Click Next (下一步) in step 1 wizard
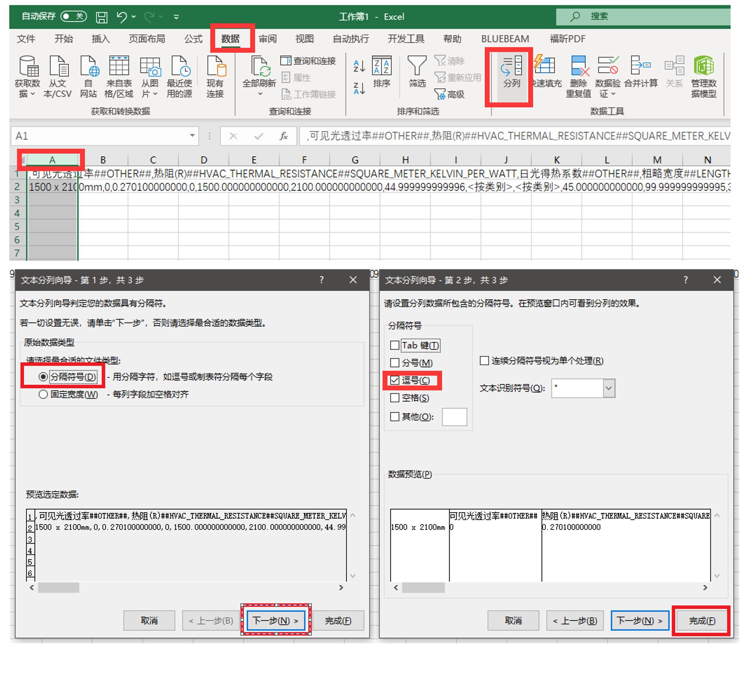This screenshot has height=700, width=750. [x=276, y=621]
